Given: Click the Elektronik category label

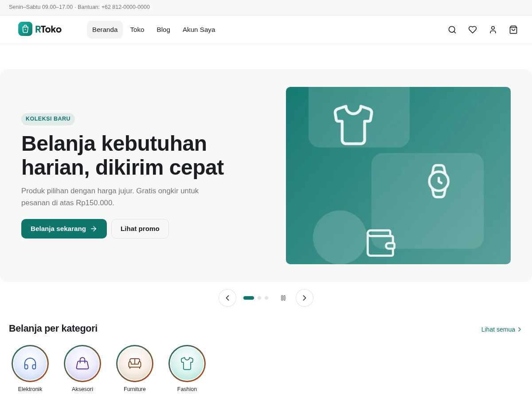Looking at the screenshot, I should pyautogui.click(x=30, y=389).
